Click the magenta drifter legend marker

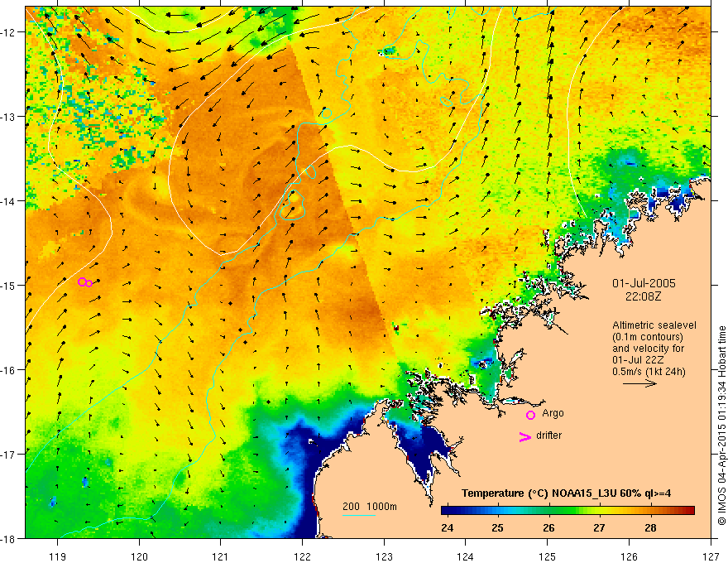[525, 436]
